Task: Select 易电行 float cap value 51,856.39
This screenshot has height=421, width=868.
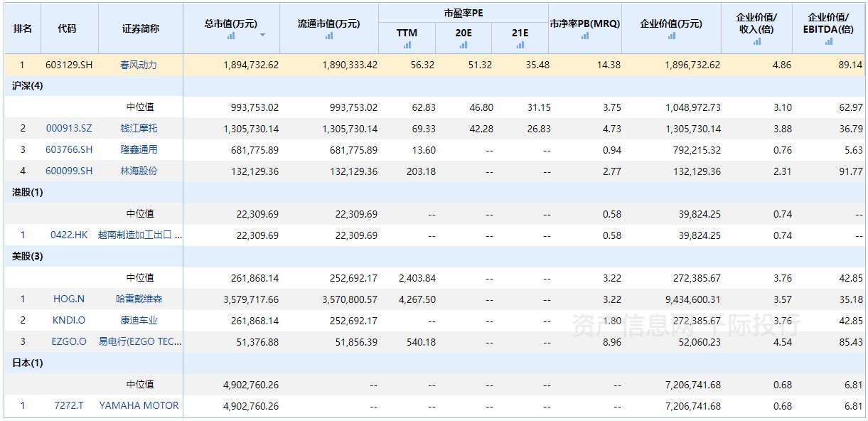Action: 356,342
